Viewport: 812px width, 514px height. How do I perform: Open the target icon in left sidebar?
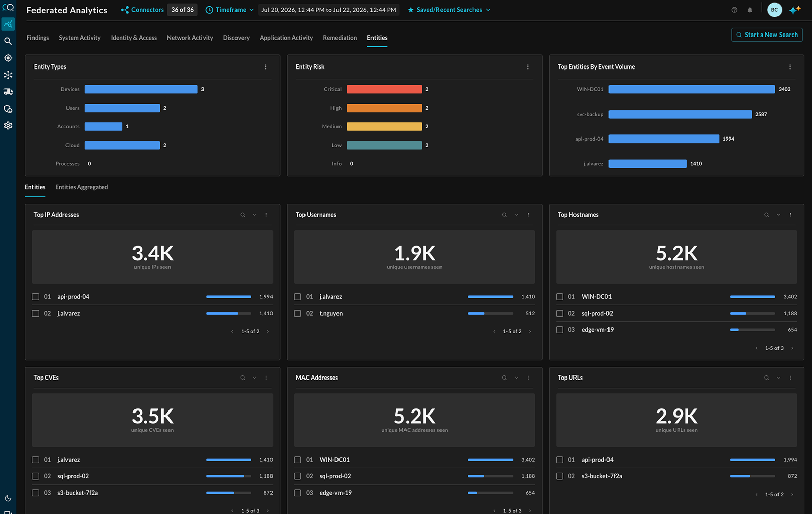pos(8,58)
